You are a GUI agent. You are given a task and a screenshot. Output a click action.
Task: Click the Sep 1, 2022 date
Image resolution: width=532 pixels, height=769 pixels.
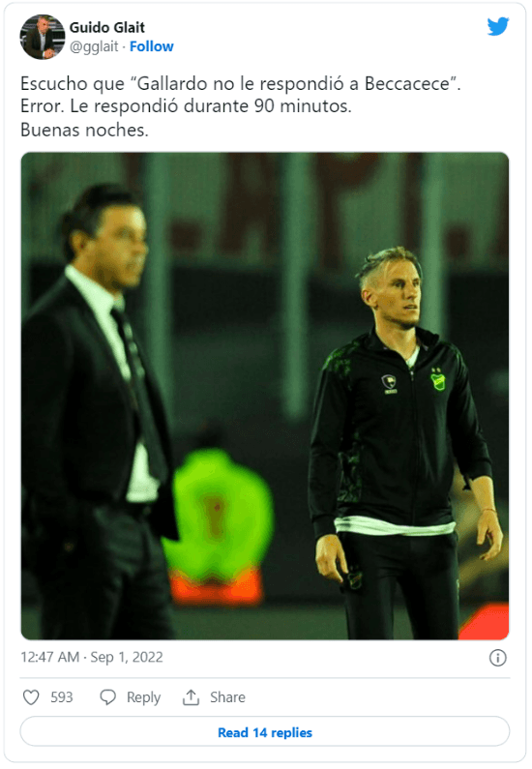[127, 657]
